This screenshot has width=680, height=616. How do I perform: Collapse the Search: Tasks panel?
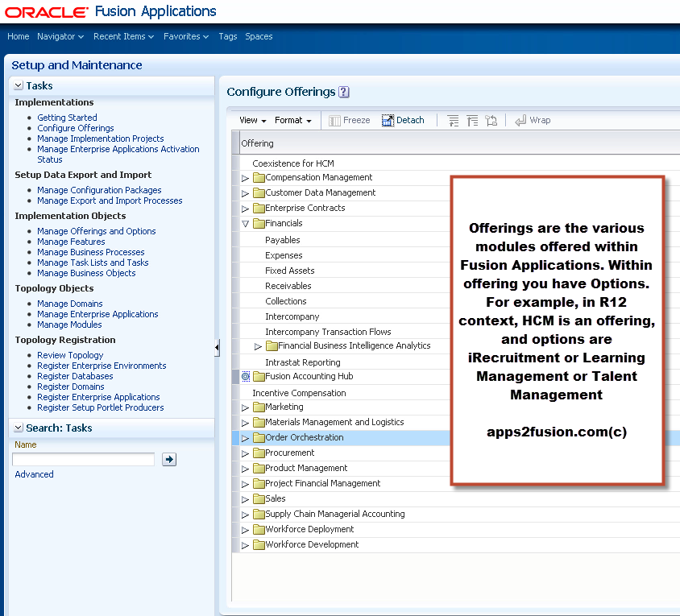click(x=19, y=428)
